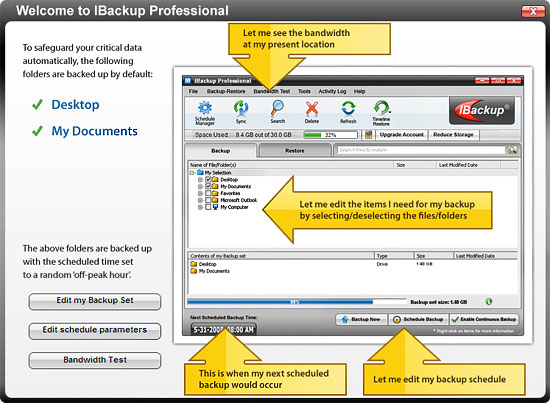Click the My Documents folder icon in the tree

pyautogui.click(x=215, y=186)
